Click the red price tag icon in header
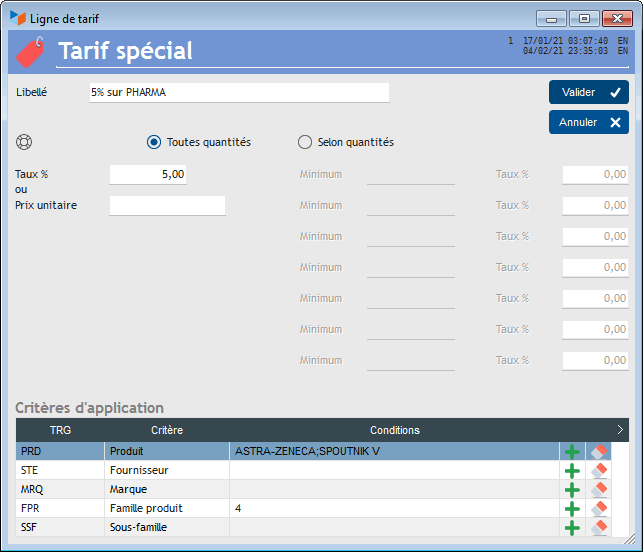Viewport: 643px width, 552px height. [x=30, y=51]
